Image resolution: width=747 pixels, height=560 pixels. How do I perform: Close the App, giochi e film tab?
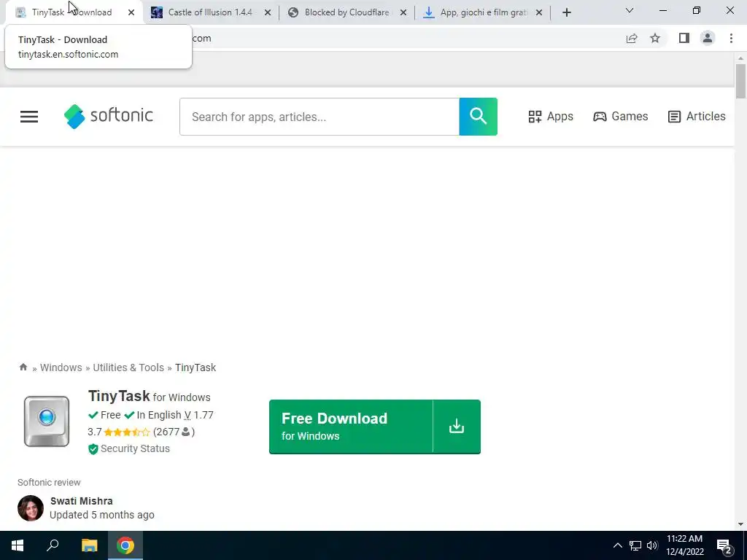pyautogui.click(x=539, y=13)
